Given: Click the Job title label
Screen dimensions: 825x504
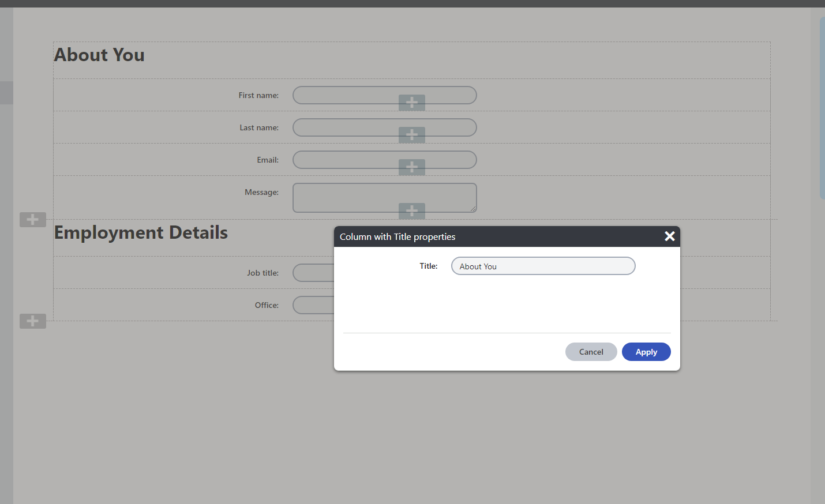Looking at the screenshot, I should point(262,273).
